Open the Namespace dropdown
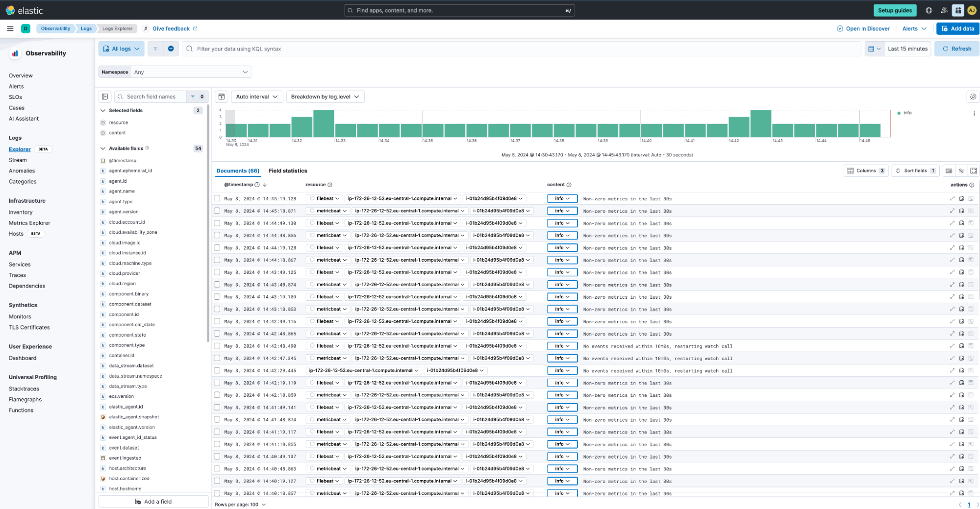 tap(191, 72)
